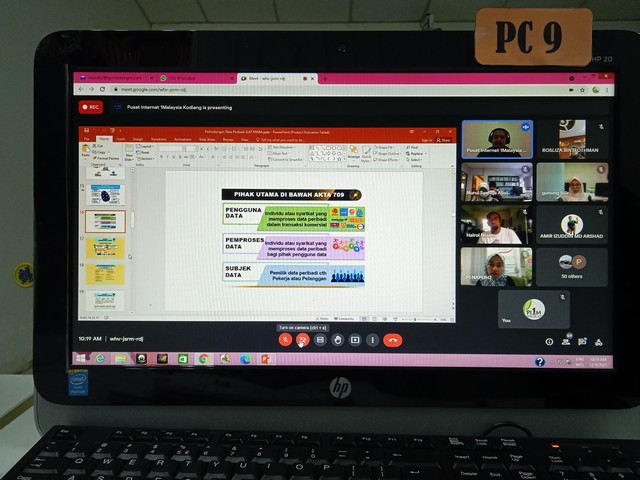Click the browser back arrow
This screenshot has width=640, height=480.
pos(80,88)
